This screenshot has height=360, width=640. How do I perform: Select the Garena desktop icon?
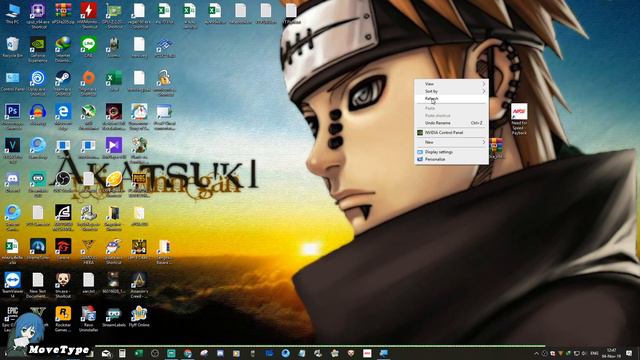point(63,249)
